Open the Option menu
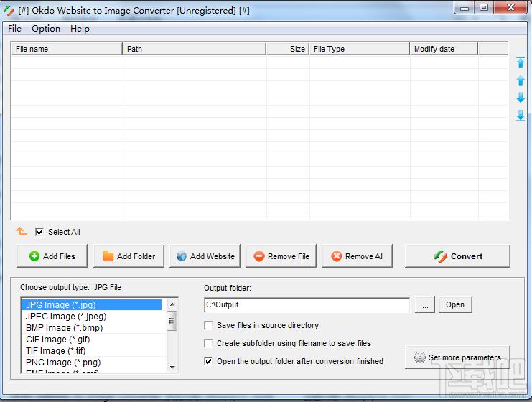The width and height of the screenshot is (532, 402). click(46, 29)
